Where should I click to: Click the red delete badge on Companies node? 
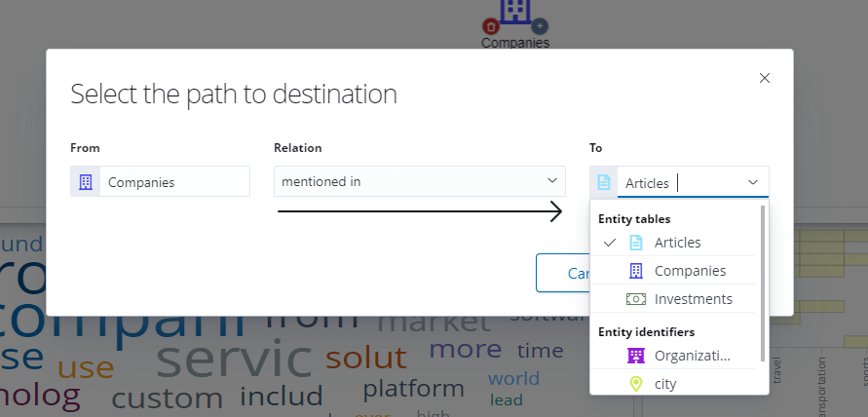coord(491,26)
